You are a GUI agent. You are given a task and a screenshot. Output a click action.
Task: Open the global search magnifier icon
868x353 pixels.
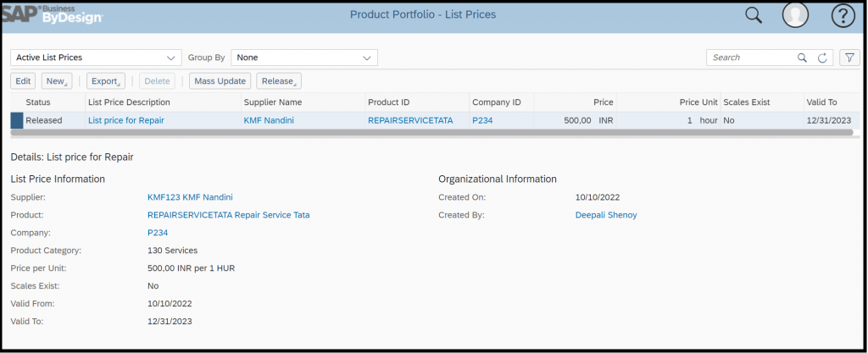pos(754,15)
